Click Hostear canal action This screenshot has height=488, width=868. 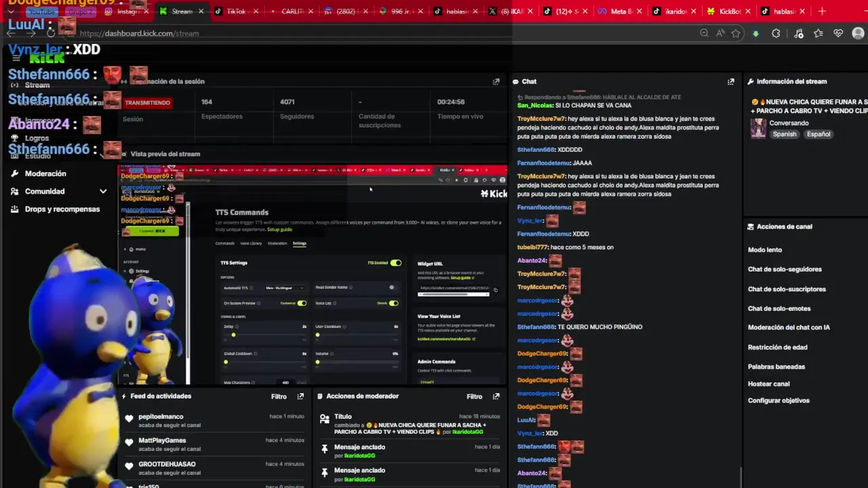click(x=768, y=384)
